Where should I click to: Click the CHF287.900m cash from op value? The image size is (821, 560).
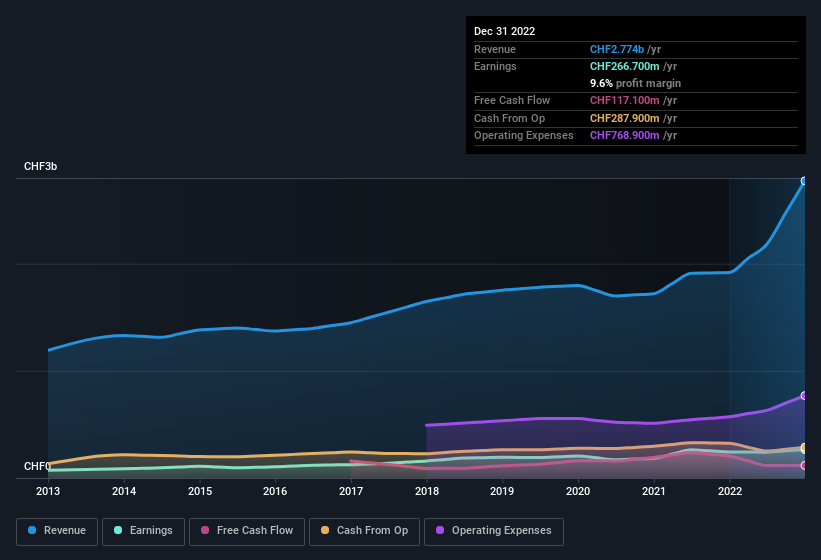click(x=625, y=118)
